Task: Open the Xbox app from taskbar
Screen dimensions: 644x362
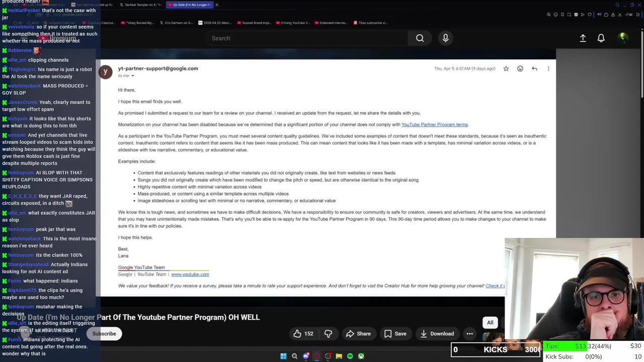Action: point(361,356)
